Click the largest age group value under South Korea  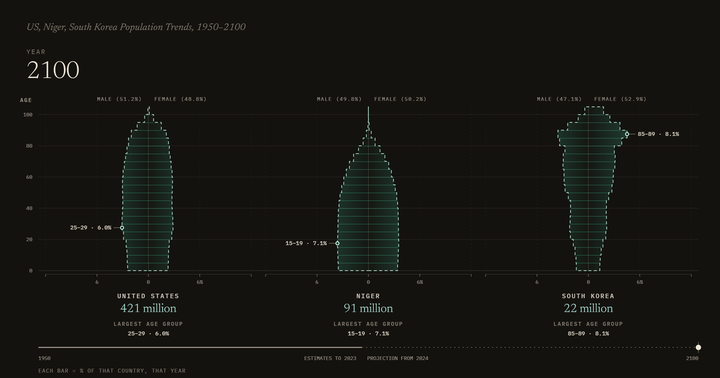(588, 334)
